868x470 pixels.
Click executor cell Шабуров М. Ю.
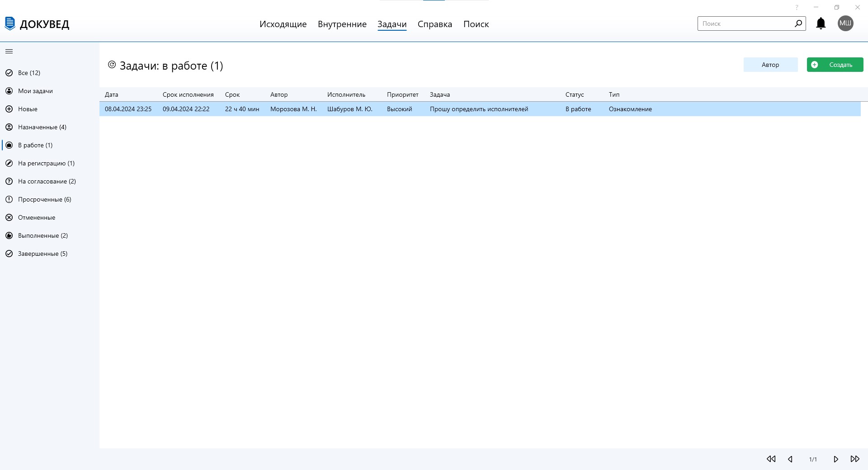[350, 109]
